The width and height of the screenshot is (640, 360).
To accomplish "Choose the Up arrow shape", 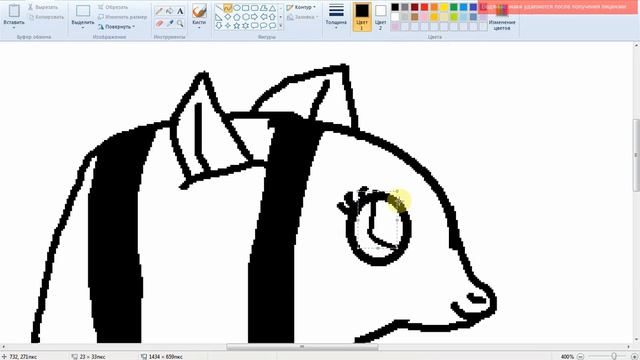I will click(x=272, y=17).
